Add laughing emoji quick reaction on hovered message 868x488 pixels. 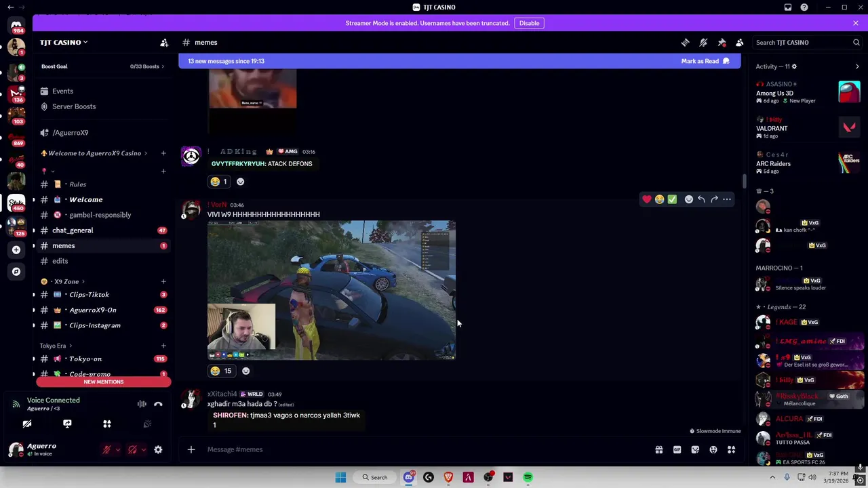click(659, 199)
